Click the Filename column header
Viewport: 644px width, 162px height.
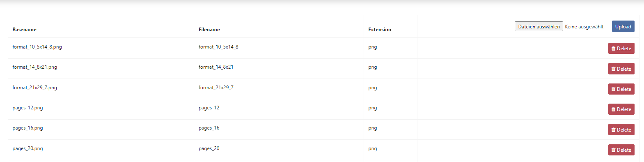point(209,30)
